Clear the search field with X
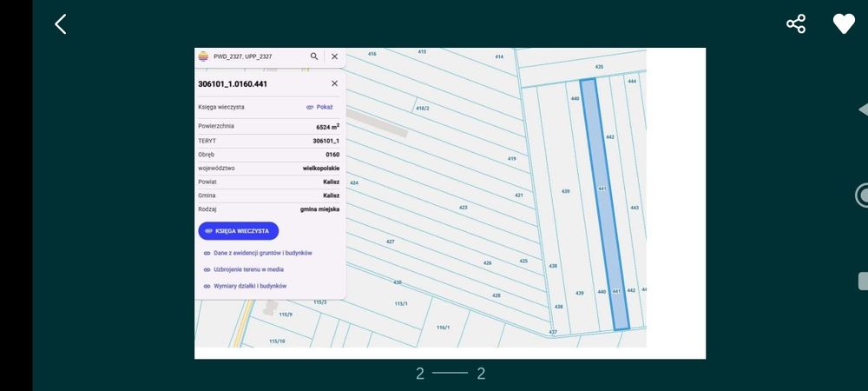868x391 pixels. (x=334, y=56)
